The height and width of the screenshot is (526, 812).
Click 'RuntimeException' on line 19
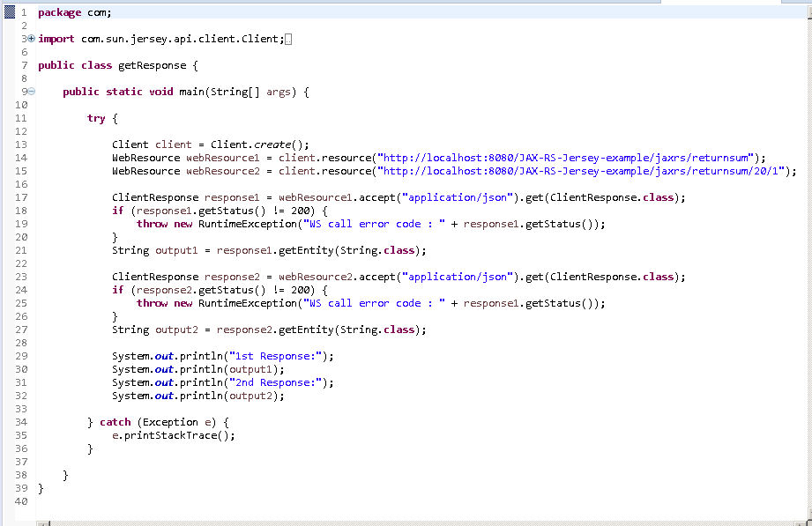(x=248, y=224)
